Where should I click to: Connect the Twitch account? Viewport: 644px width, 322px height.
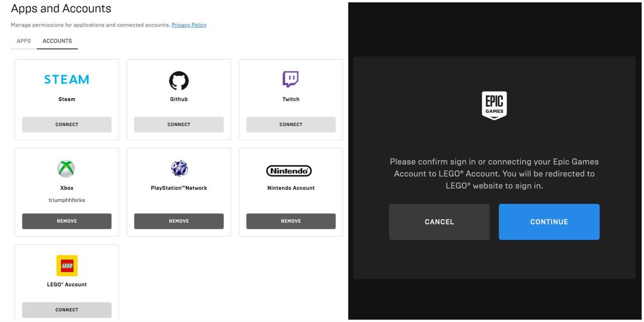coord(291,125)
